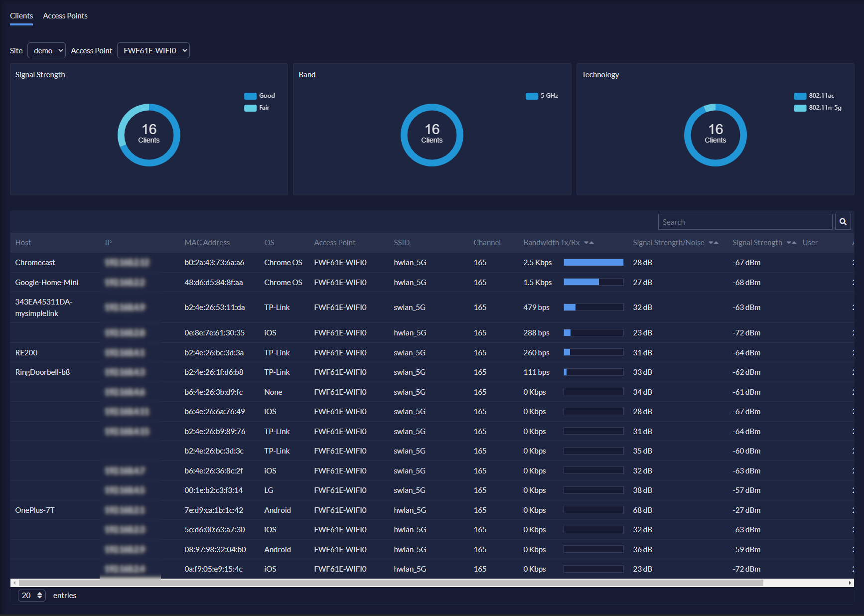864x616 pixels.
Task: Sort by Signal Strength column arrows
Action: click(x=791, y=243)
